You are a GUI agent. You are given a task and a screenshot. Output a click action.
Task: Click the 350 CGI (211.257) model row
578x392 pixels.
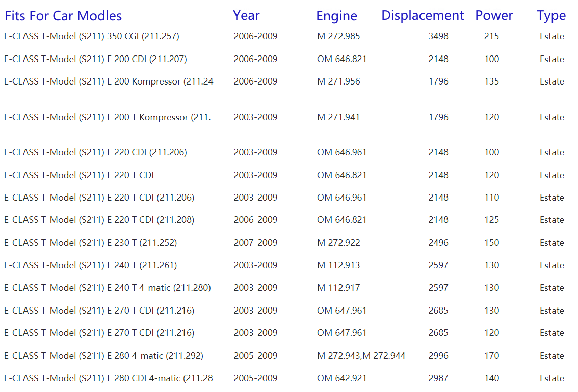point(92,36)
